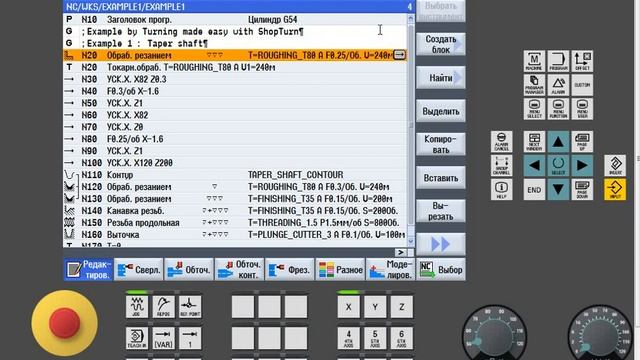Image resolution: width=640 pixels, height=360 pixels.
Task: Open the Обточ. конт. softkey
Action: pos(239,269)
